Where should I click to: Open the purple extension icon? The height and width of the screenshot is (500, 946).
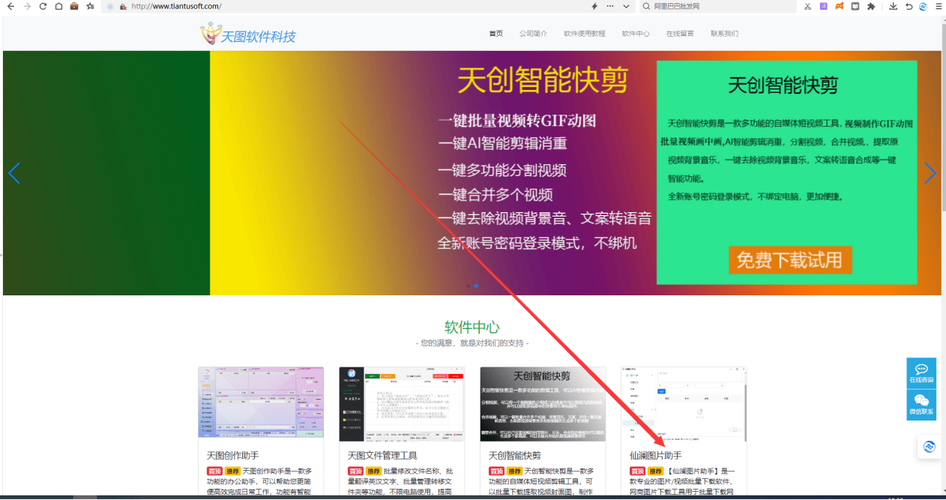tap(824, 6)
